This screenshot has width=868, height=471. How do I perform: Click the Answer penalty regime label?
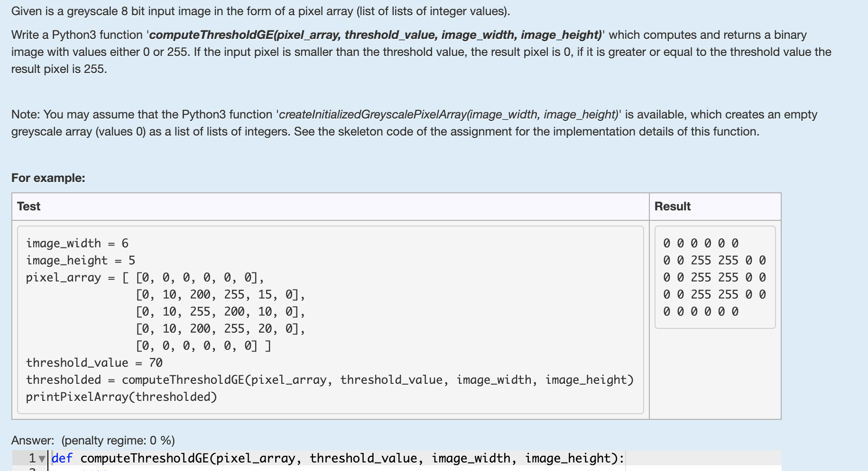[93, 440]
